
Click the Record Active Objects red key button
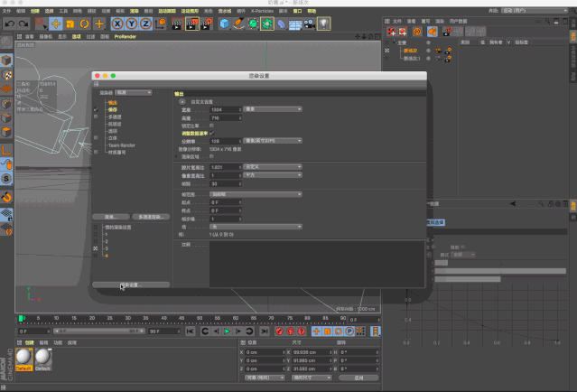[x=279, y=331]
